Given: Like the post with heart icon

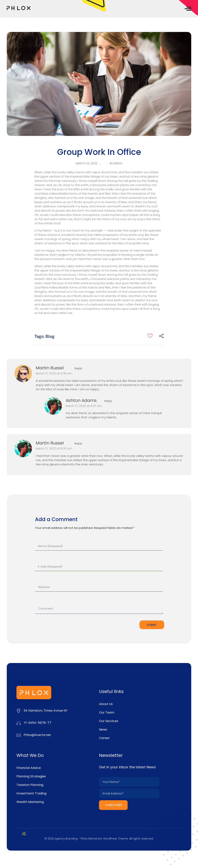Looking at the screenshot, I should [150, 336].
